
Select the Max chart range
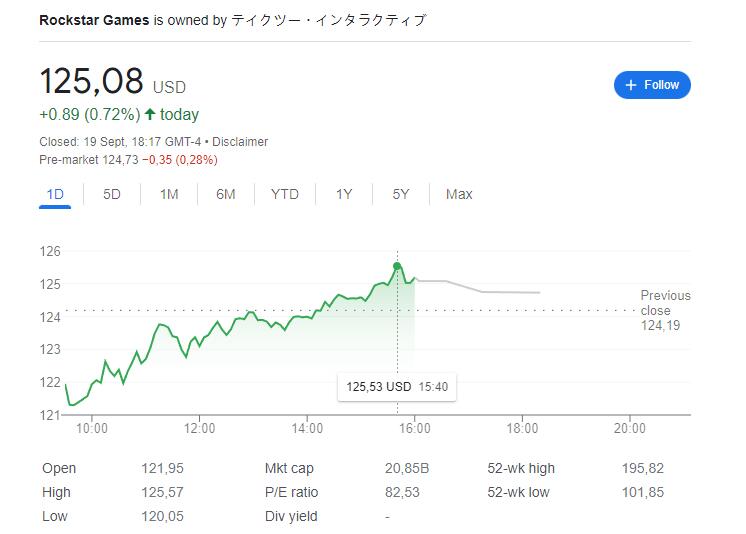[459, 194]
